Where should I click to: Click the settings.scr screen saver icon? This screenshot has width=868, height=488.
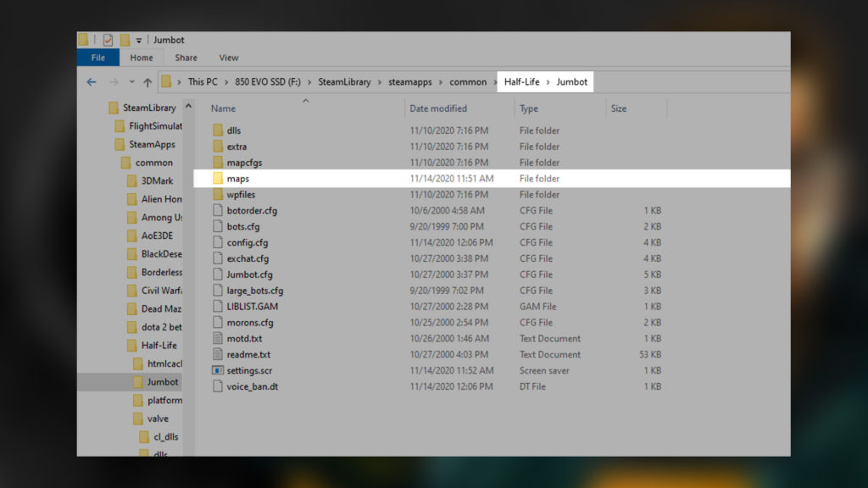coord(218,371)
